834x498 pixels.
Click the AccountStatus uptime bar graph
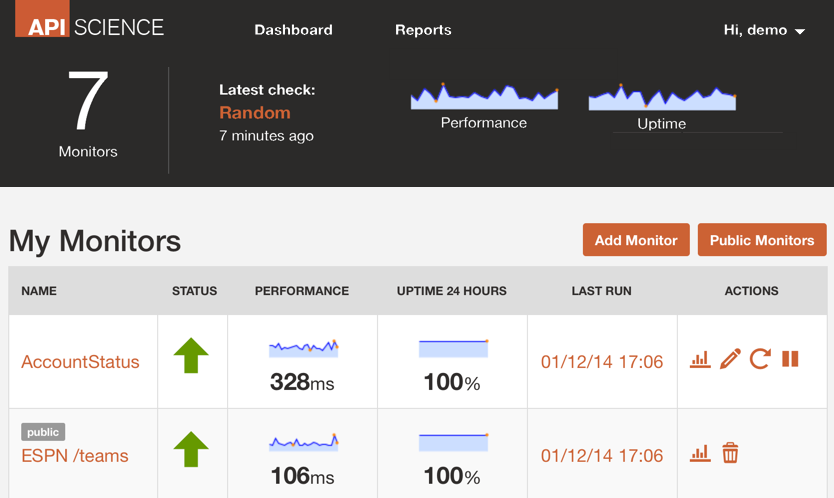point(453,348)
